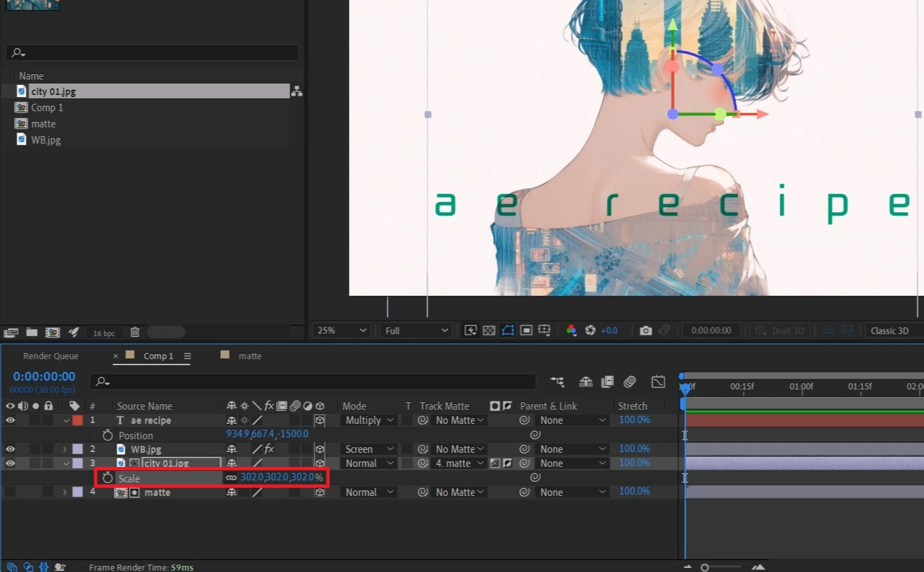This screenshot has height=572, width=924.
Task: Enable Frame Blending for all layers
Action: tap(607, 382)
